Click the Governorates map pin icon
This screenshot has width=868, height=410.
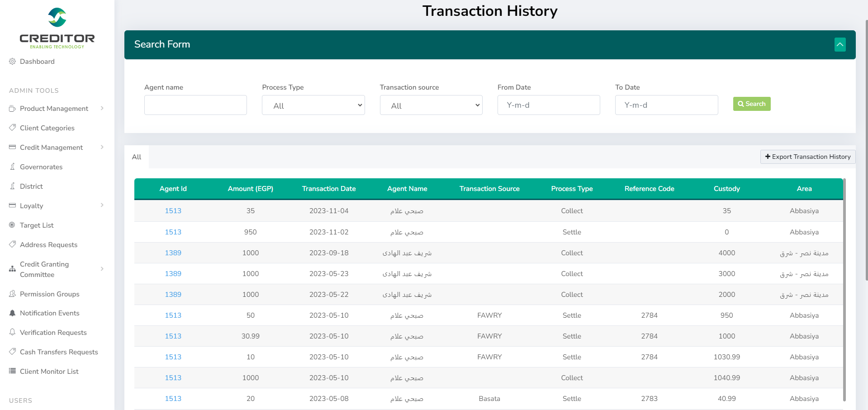tap(12, 167)
